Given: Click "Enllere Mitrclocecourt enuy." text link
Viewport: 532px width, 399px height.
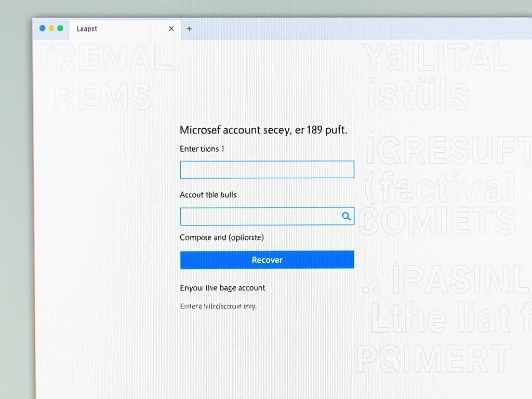Looking at the screenshot, I should pos(218,306).
